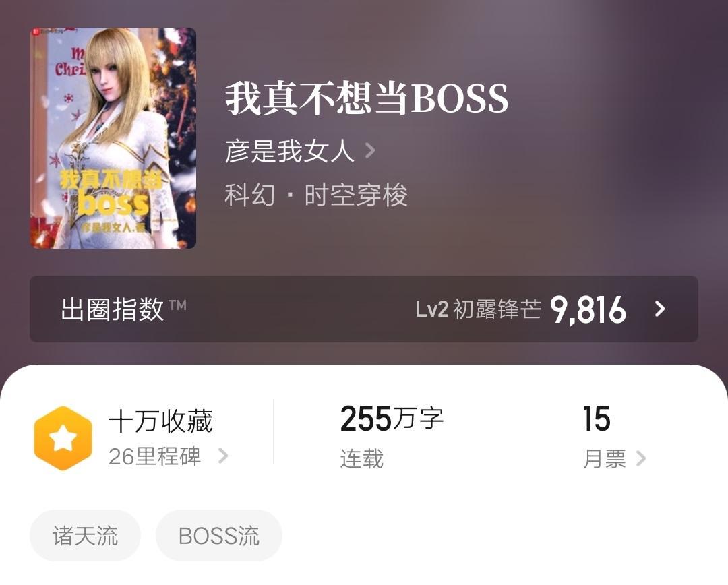Tap the monthly ticket count 15
Viewport: 728px width, 585px height.
[x=596, y=419]
